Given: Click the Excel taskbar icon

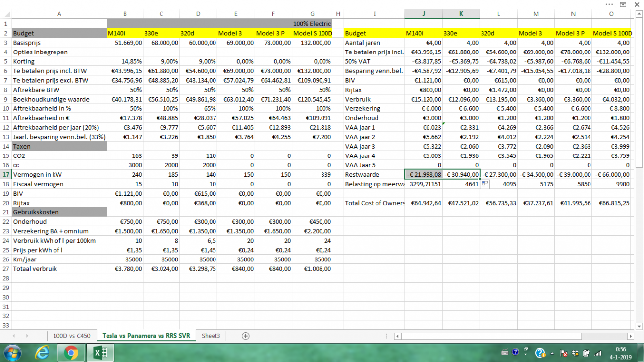Looking at the screenshot, I should tap(101, 353).
